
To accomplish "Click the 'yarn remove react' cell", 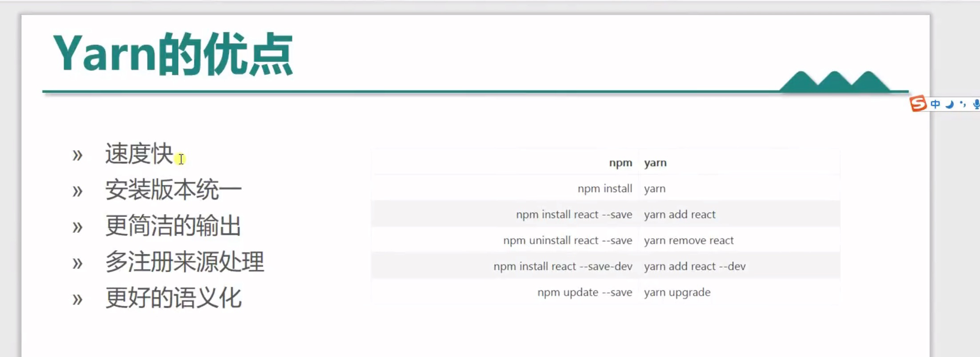I will [x=688, y=241].
